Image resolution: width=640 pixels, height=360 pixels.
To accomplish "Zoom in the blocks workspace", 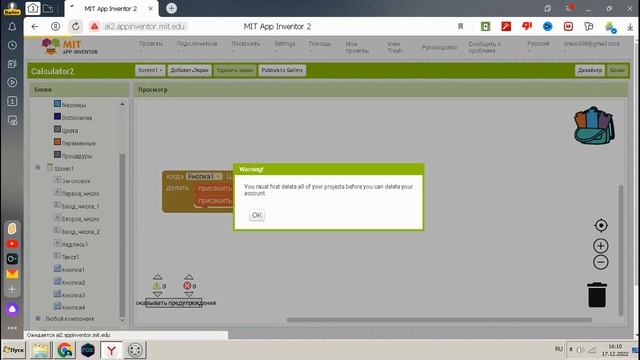I will 600,246.
